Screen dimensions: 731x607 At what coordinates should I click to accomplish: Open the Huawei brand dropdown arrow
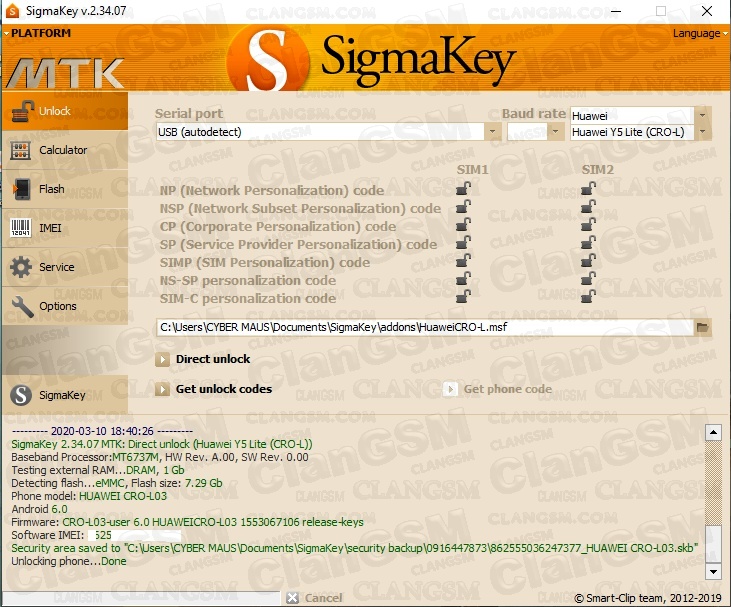(x=702, y=115)
